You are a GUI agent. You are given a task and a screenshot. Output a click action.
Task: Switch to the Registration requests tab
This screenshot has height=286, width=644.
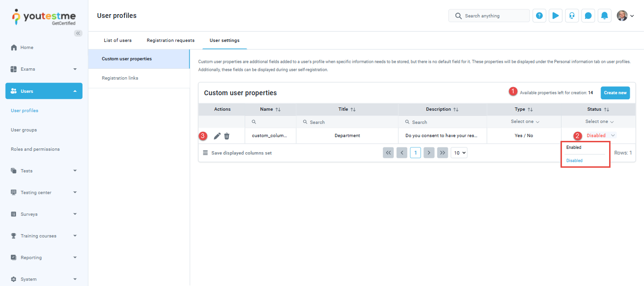(171, 41)
